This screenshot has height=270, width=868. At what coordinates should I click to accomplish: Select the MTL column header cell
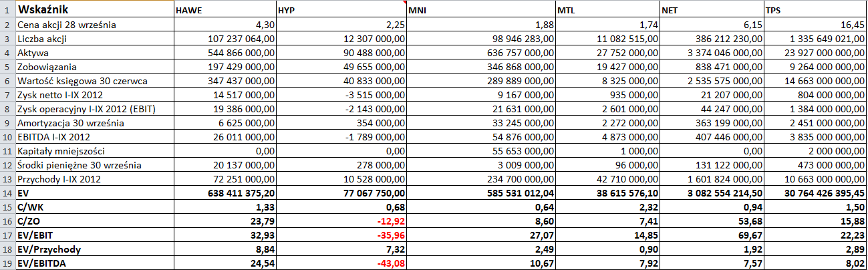607,9
